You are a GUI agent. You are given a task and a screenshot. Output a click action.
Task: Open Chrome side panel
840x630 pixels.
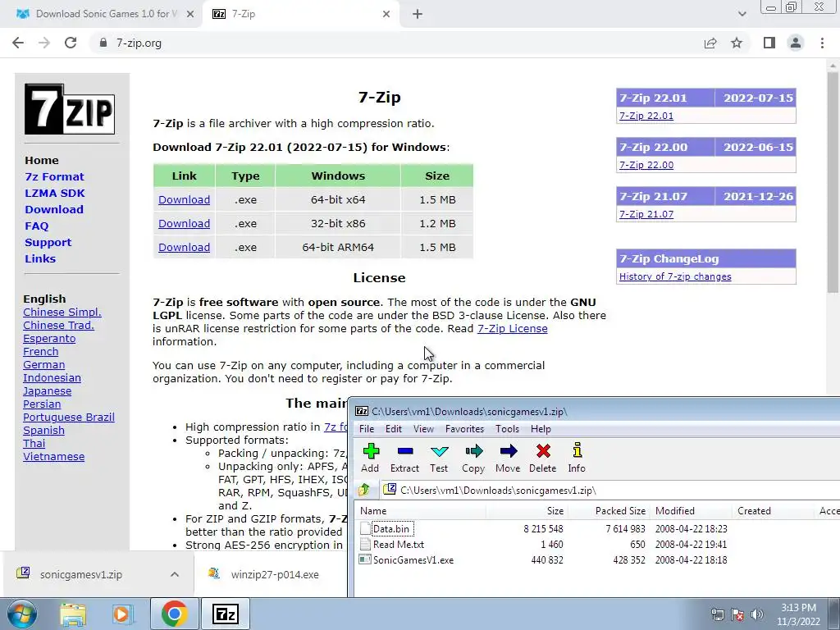click(x=769, y=43)
